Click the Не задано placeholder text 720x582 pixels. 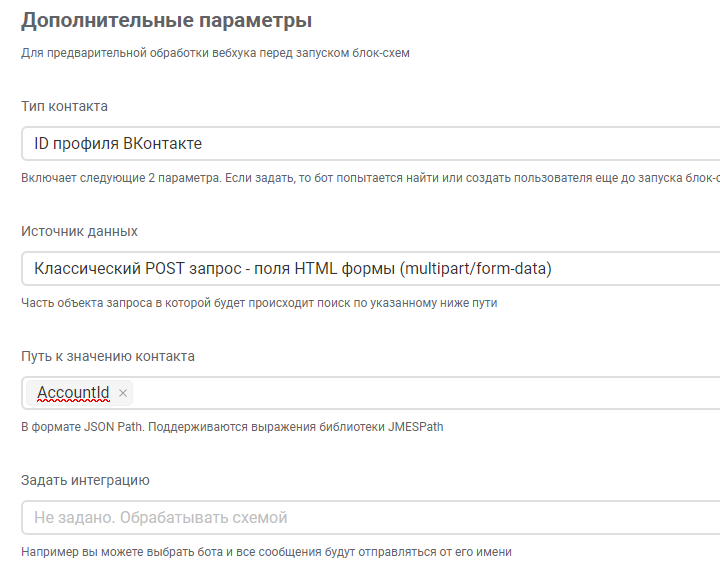coord(161,518)
